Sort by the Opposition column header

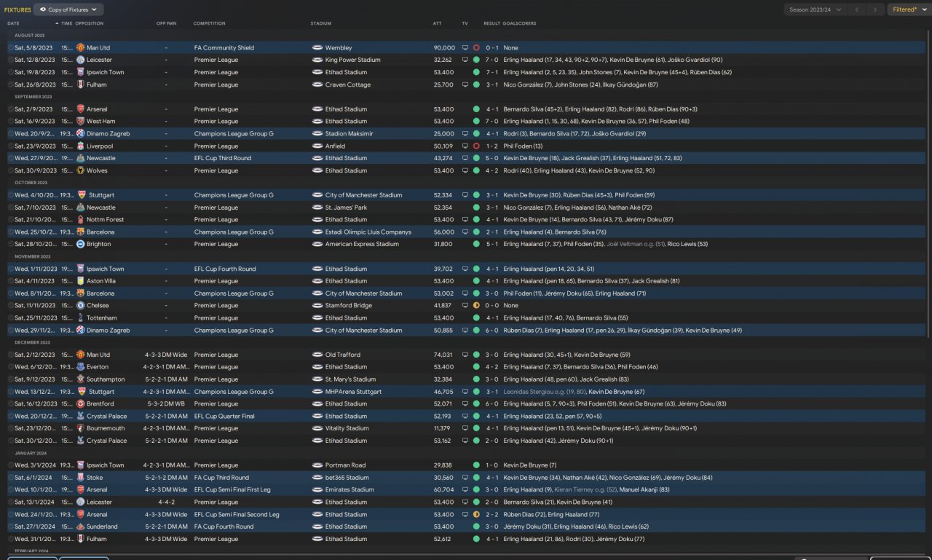89,23
